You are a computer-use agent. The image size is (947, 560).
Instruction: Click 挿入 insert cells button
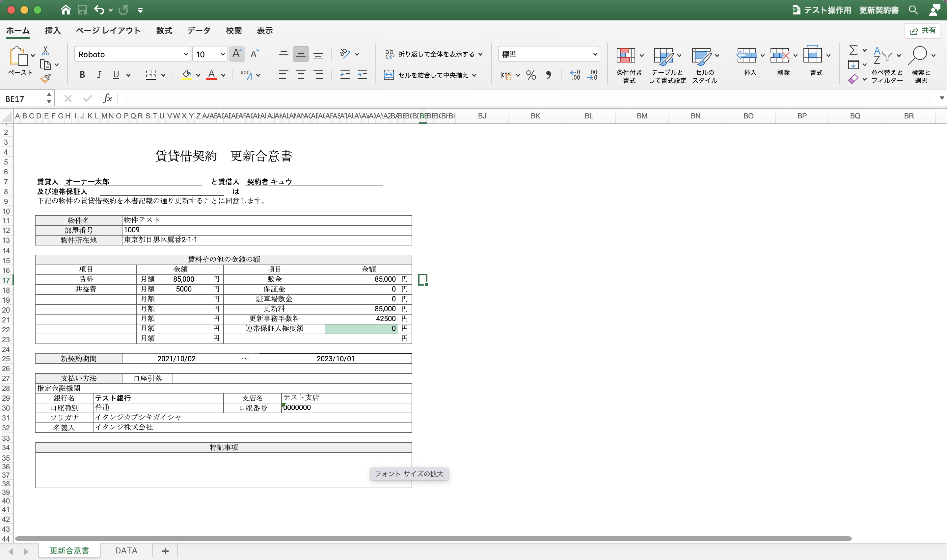coord(750,62)
